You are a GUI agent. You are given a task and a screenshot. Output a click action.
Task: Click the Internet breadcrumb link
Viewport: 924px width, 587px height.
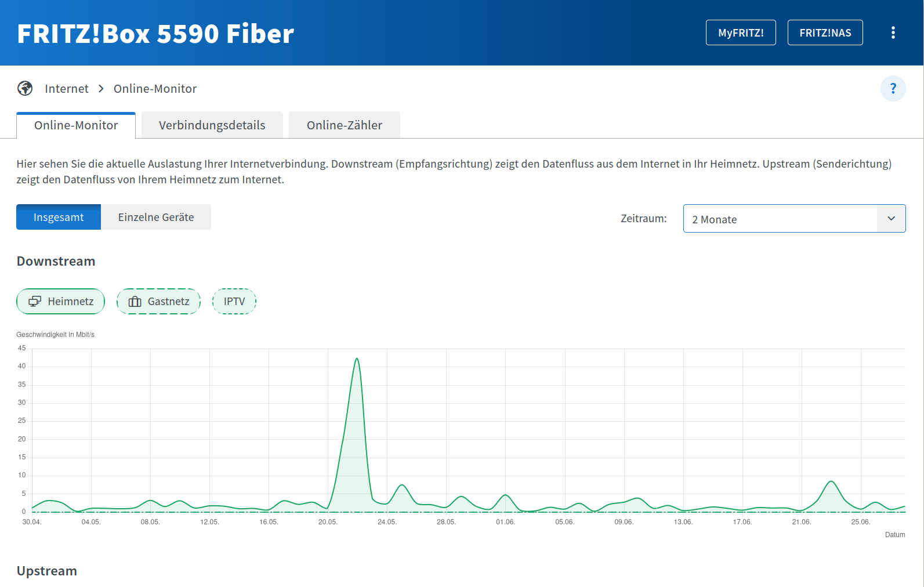67,89
